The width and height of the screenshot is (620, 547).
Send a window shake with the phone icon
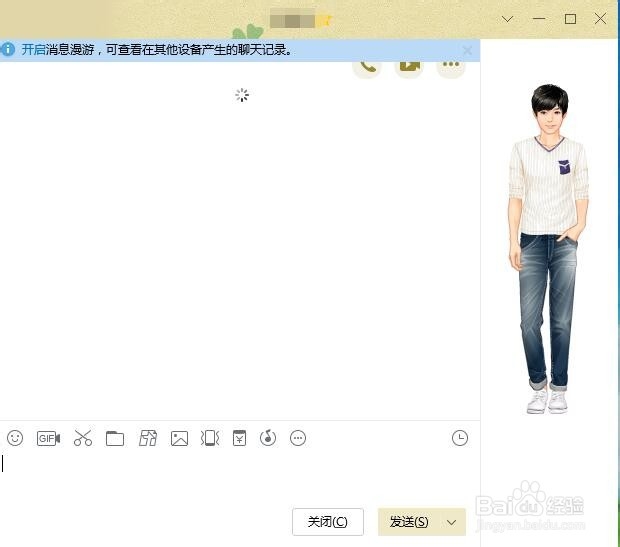pyautogui.click(x=210, y=438)
